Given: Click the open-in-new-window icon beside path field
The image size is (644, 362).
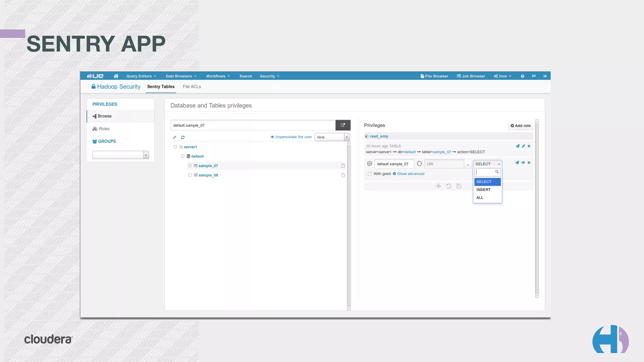Looking at the screenshot, I should pos(343,125).
